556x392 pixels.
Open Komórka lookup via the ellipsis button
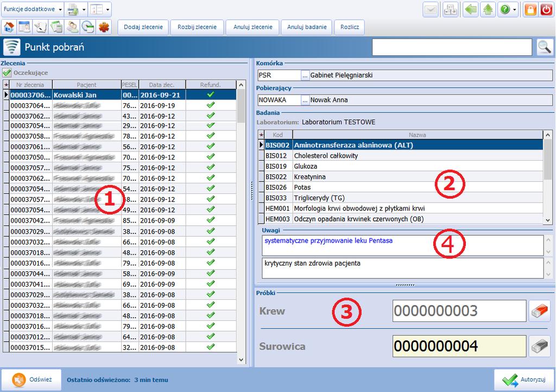tap(305, 75)
